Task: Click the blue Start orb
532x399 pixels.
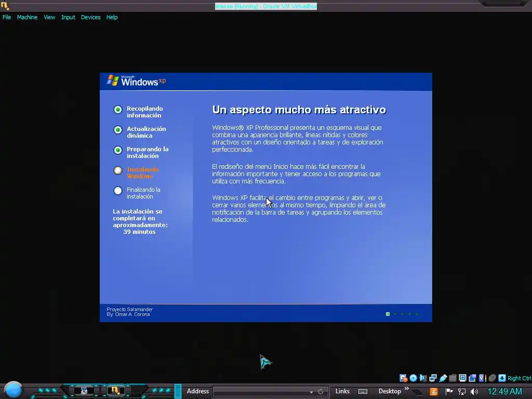Action: click(14, 390)
